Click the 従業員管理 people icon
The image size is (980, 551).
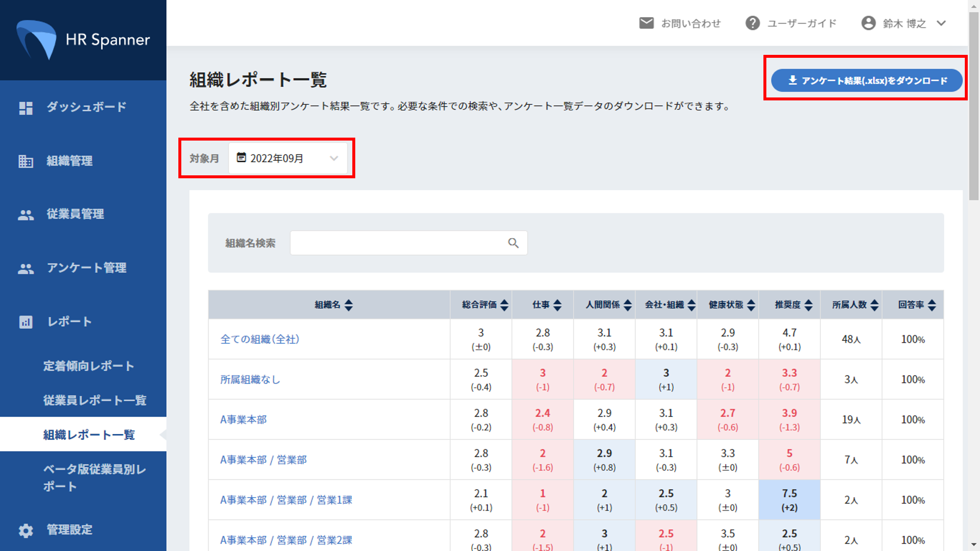point(25,214)
